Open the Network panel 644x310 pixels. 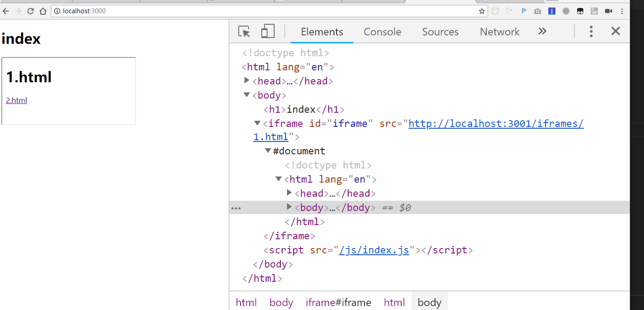pos(499,31)
